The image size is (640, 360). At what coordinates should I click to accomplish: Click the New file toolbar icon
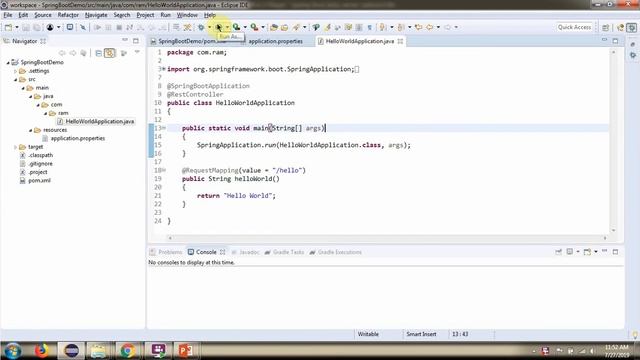click(9, 27)
